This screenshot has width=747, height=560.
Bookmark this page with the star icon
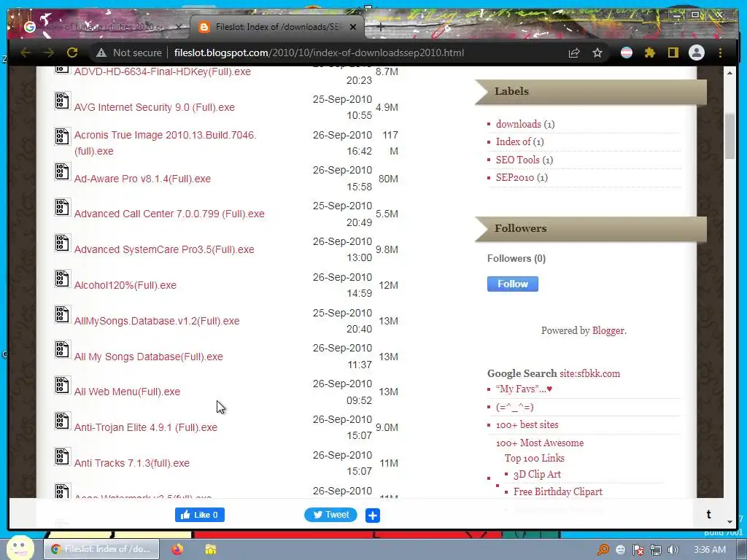coord(597,52)
